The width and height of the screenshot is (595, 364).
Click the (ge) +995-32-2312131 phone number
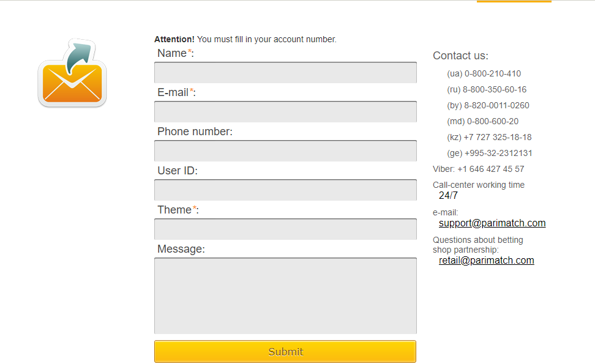click(x=490, y=153)
